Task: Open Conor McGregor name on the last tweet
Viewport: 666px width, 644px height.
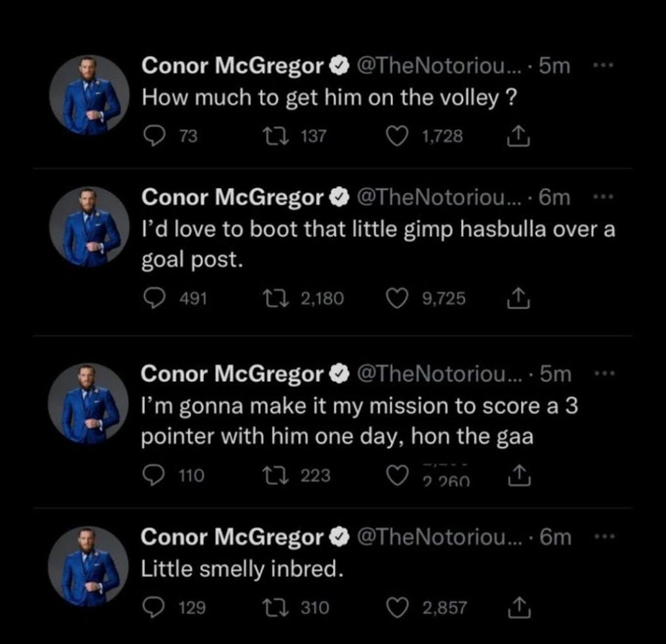Action: 232,537
